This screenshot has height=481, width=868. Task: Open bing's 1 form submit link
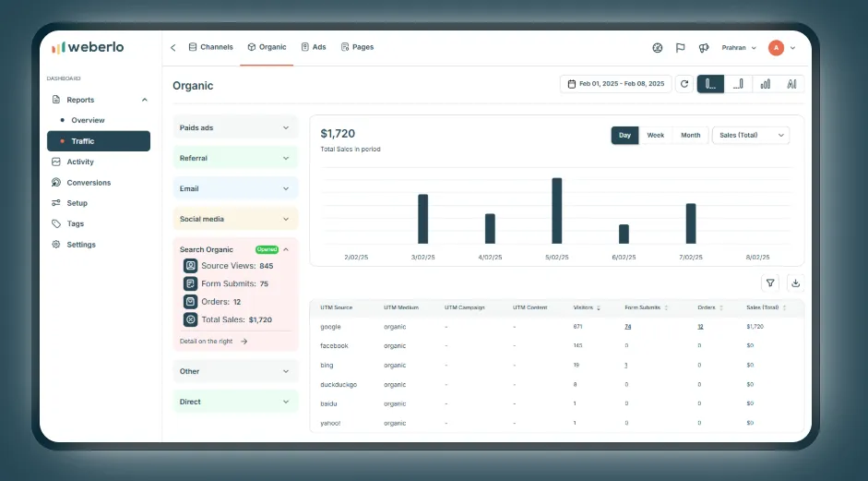(626, 366)
